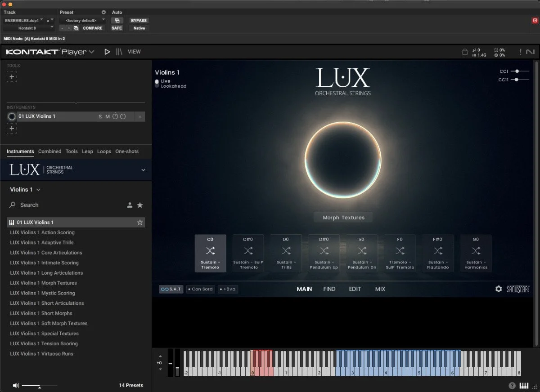Screen dimensions: 540x392
Task: Enable Con Sord option
Action: pyautogui.click(x=200, y=289)
